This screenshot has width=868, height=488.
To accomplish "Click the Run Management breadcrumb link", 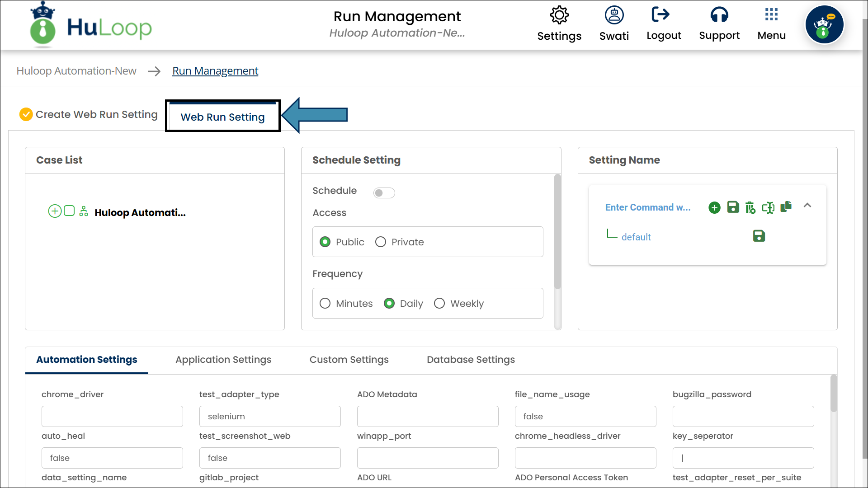I will pyautogui.click(x=215, y=71).
